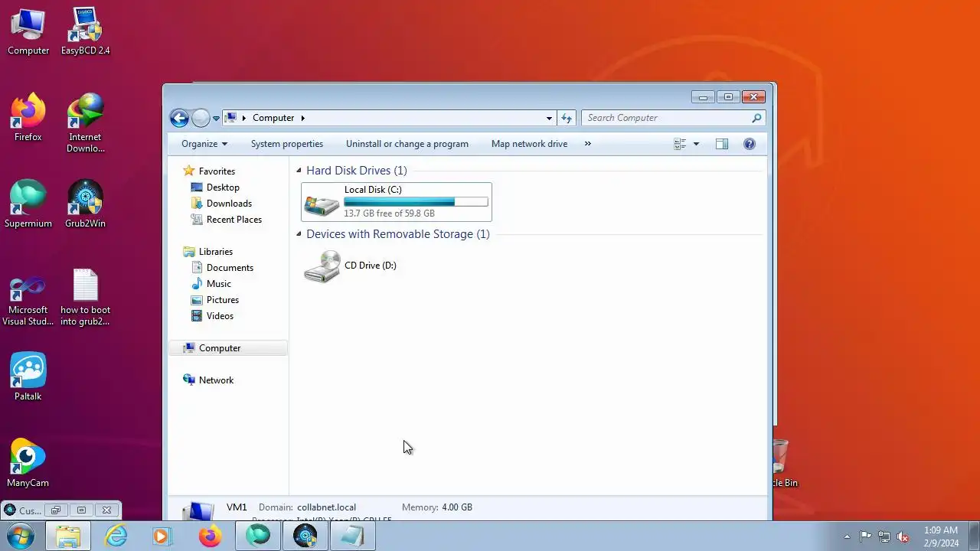Image resolution: width=980 pixels, height=551 pixels.
Task: Open Action Center flag icon
Action: pyautogui.click(x=865, y=536)
